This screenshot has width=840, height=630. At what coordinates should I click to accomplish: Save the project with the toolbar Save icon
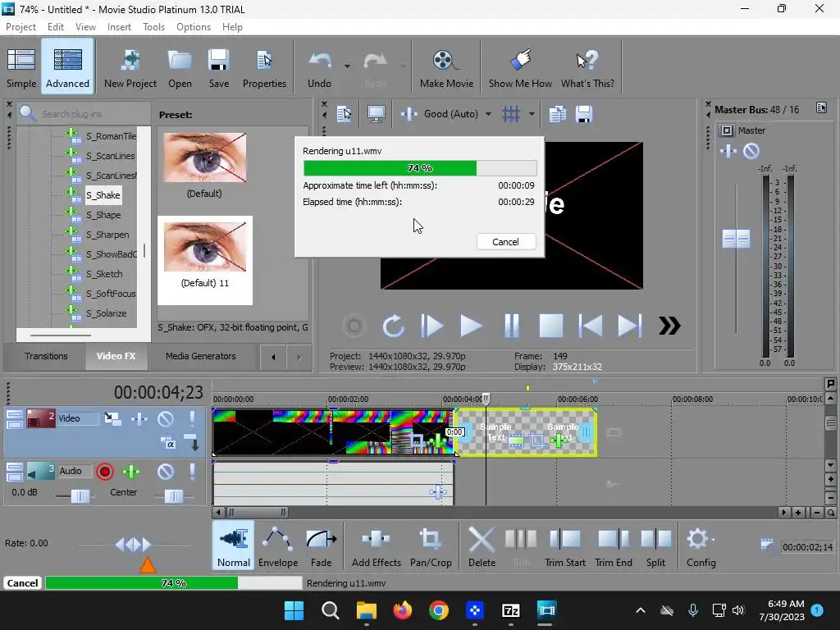pyautogui.click(x=218, y=66)
